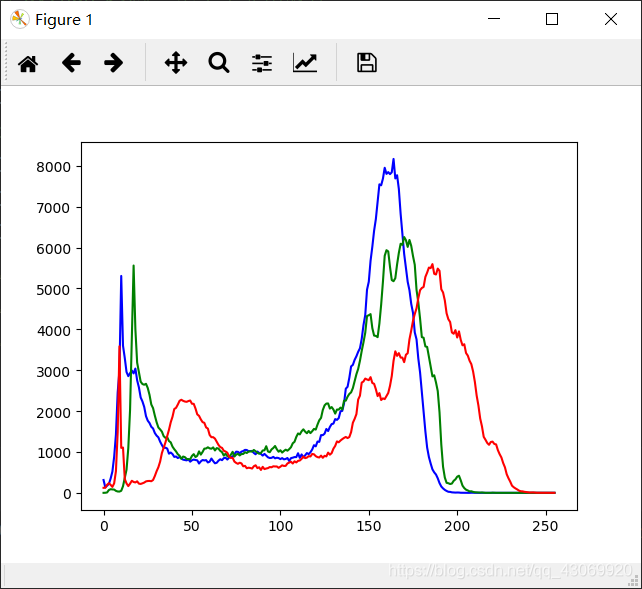This screenshot has width=642, height=589.
Task: Minimize the Figure 1 window
Action: point(494,18)
